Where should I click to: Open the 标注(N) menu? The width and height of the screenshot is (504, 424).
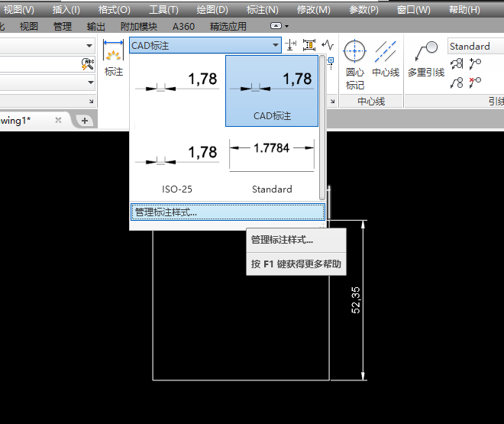tap(262, 10)
